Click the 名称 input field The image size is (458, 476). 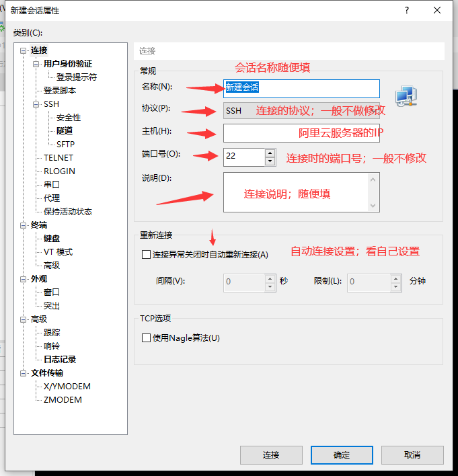tap(301, 88)
